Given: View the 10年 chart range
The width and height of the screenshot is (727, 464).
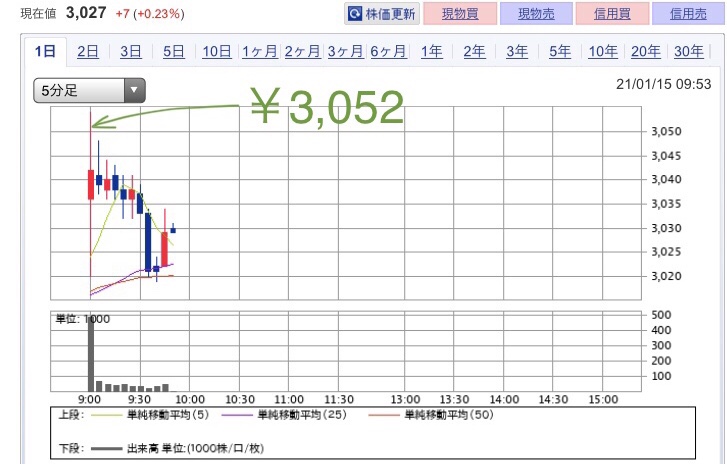Looking at the screenshot, I should tap(603, 51).
